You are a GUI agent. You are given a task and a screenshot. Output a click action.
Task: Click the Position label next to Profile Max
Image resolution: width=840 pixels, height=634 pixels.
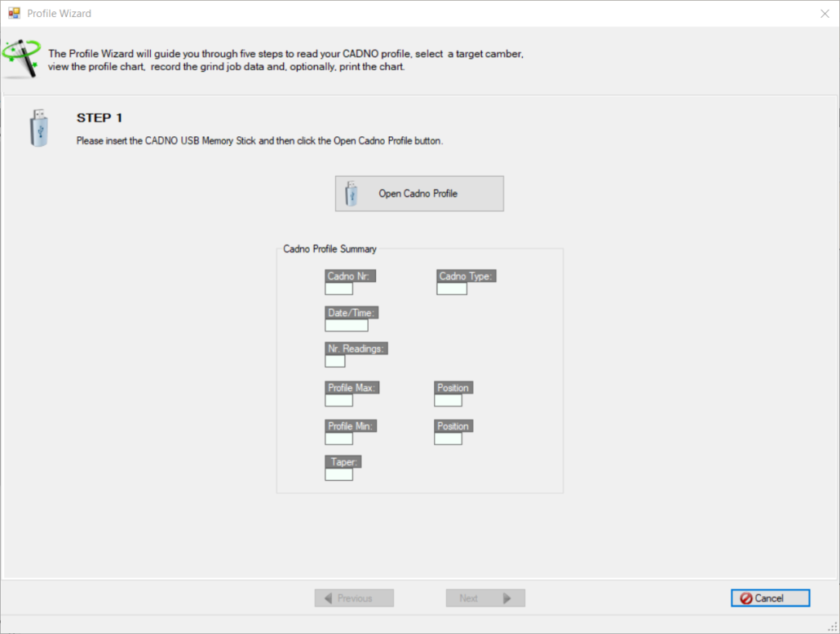coord(453,387)
